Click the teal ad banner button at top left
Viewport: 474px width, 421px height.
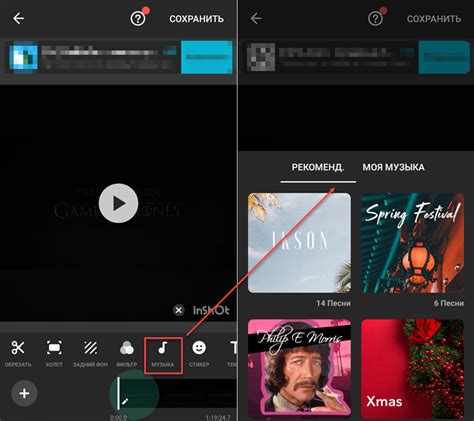207,57
